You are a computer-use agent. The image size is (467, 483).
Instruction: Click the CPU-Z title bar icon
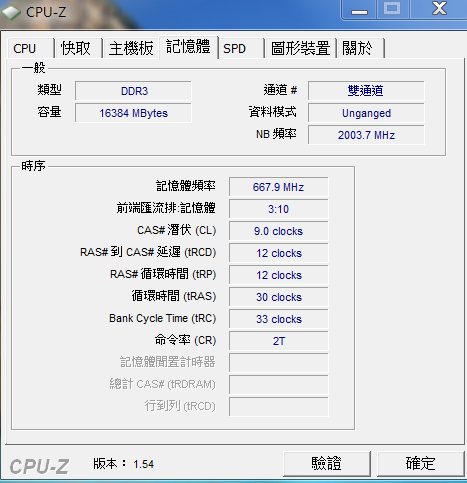[x=11, y=13]
